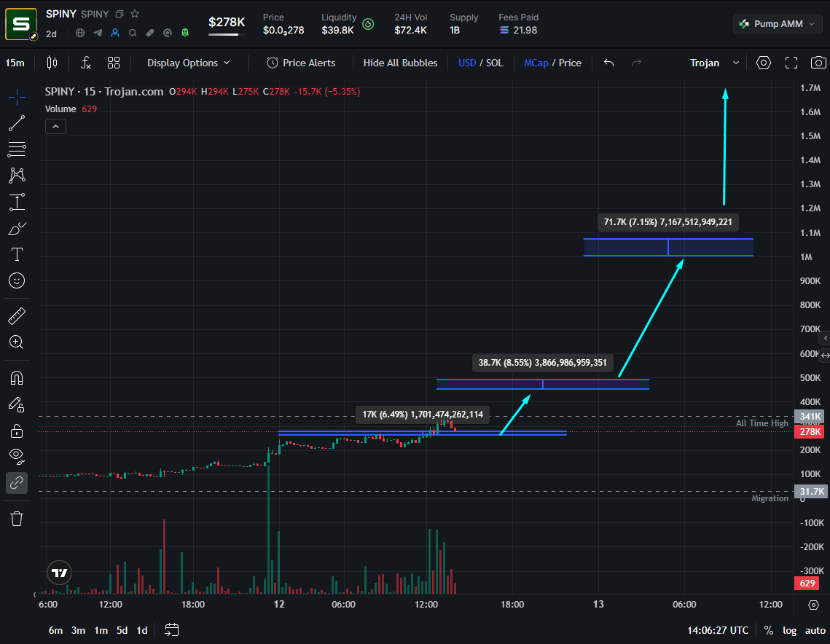Star SPINY as a favorite
The image size is (830, 644).
point(135,14)
